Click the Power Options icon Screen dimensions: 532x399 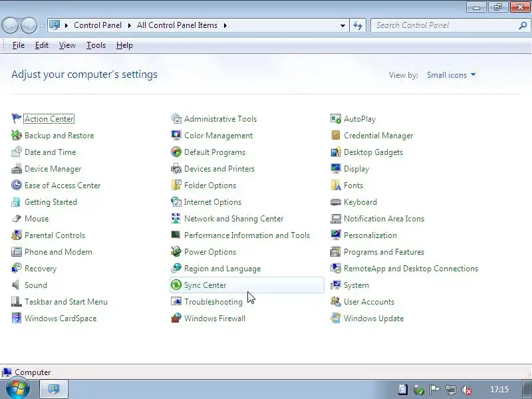tap(176, 251)
